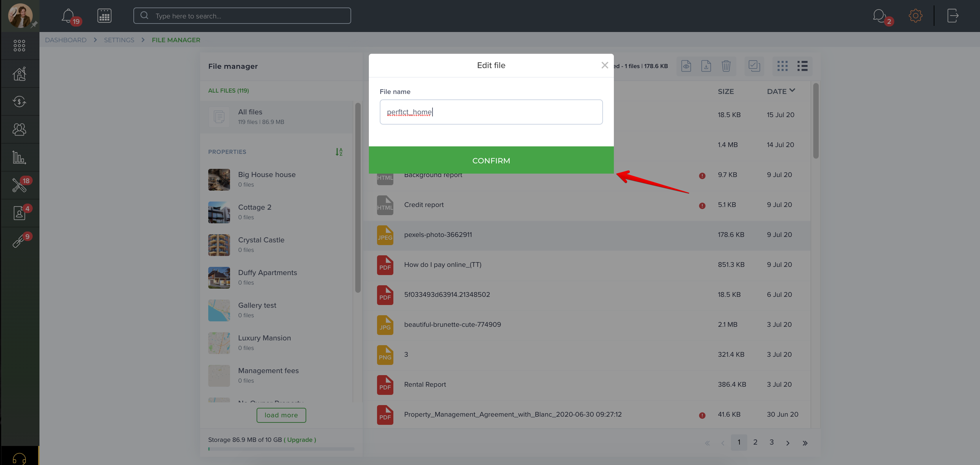Open the accounting dollar icon in sidebar

(x=19, y=101)
